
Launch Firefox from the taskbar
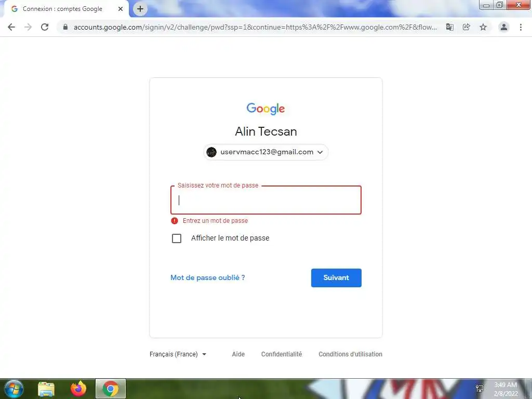[78, 389]
